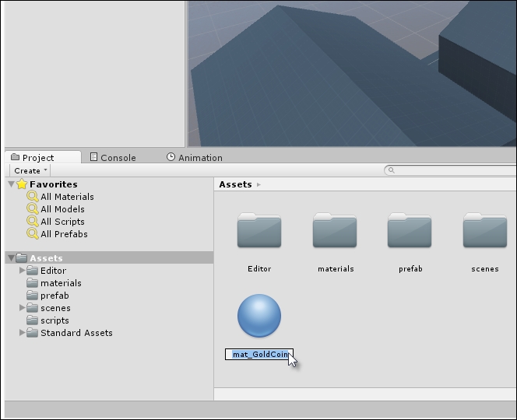Click the project search field
This screenshot has width=517, height=420.
[450, 170]
